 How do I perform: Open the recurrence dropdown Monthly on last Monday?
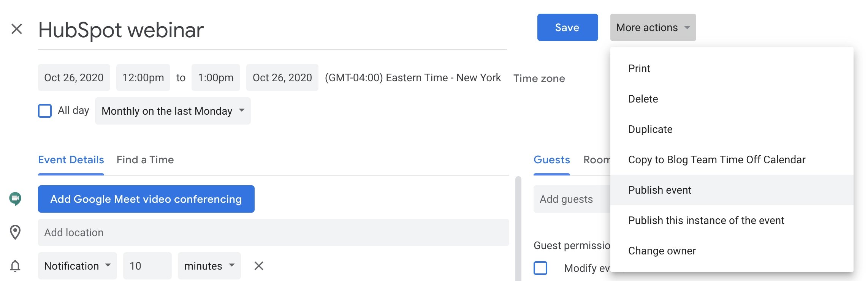point(173,111)
